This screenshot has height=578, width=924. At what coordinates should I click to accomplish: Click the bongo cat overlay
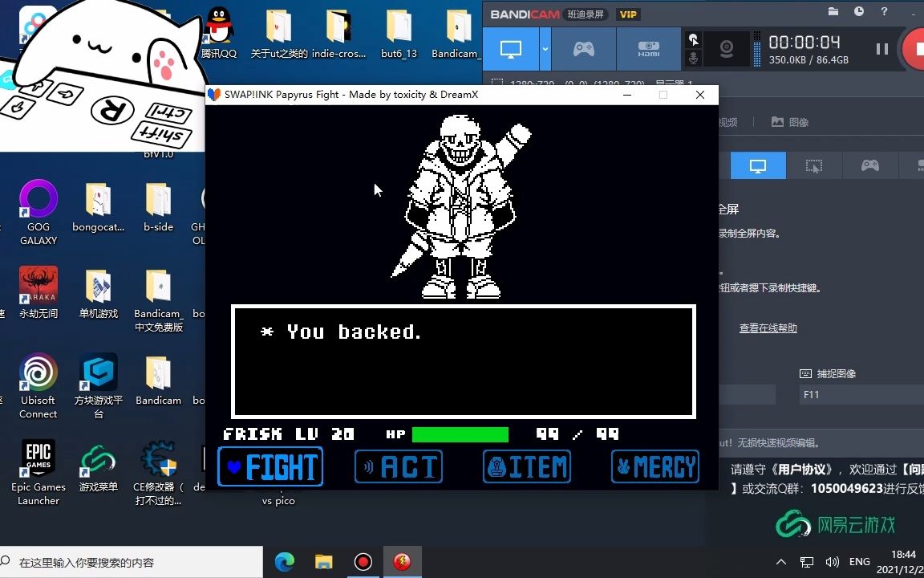[103, 74]
